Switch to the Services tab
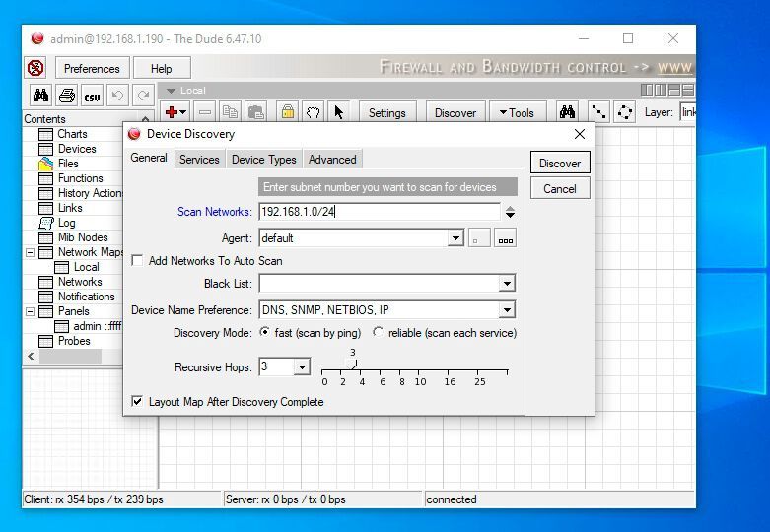The height and width of the screenshot is (532, 770). pyautogui.click(x=199, y=160)
